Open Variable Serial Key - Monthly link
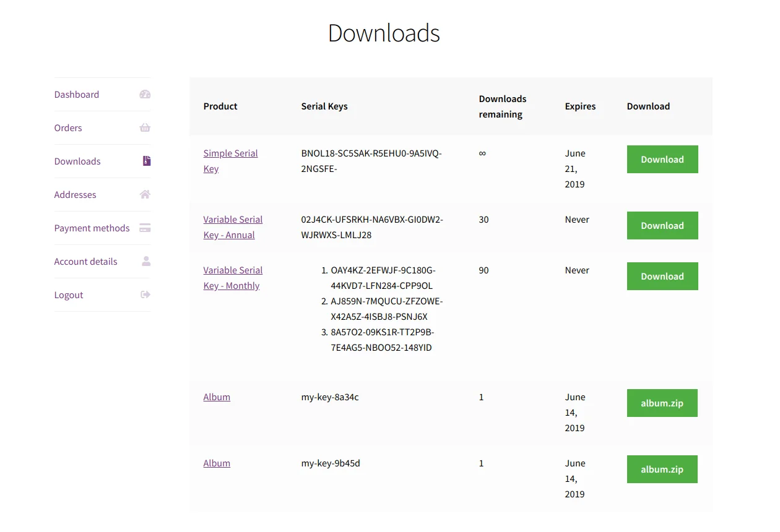Image resolution: width=780 pixels, height=532 pixels. (233, 278)
